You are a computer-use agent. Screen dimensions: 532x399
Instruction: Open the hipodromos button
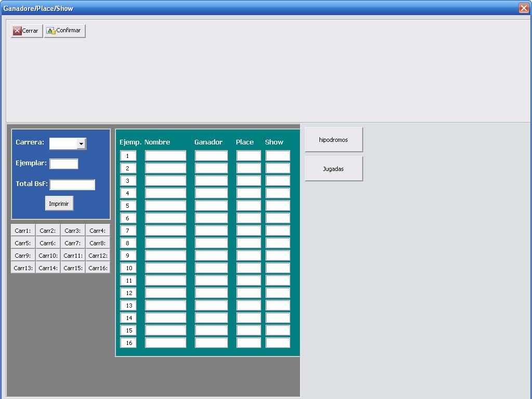334,139
